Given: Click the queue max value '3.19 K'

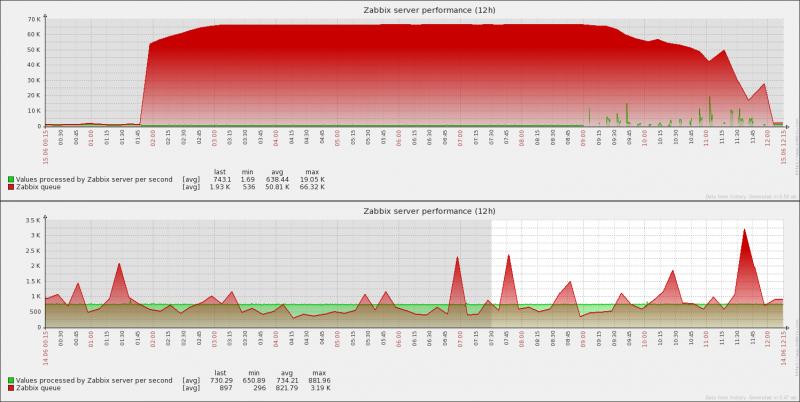Looking at the screenshot, I should pos(319,388).
